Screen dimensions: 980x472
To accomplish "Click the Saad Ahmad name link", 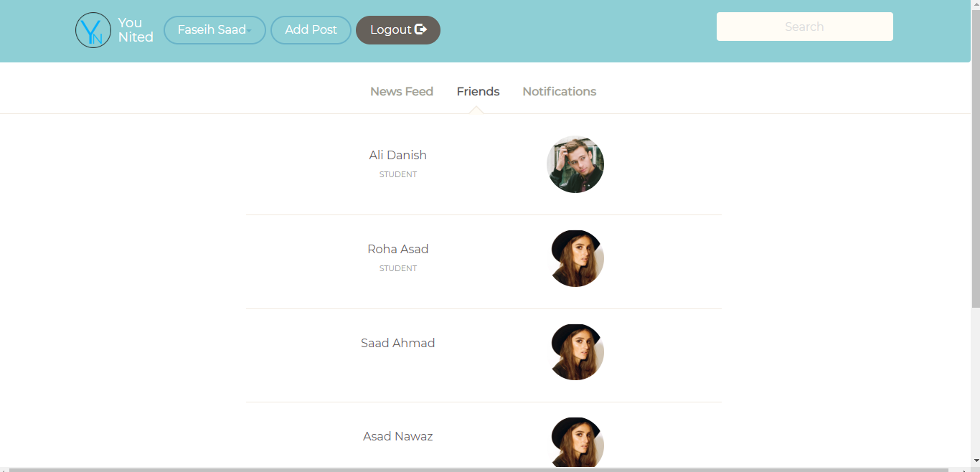I will pyautogui.click(x=398, y=343).
